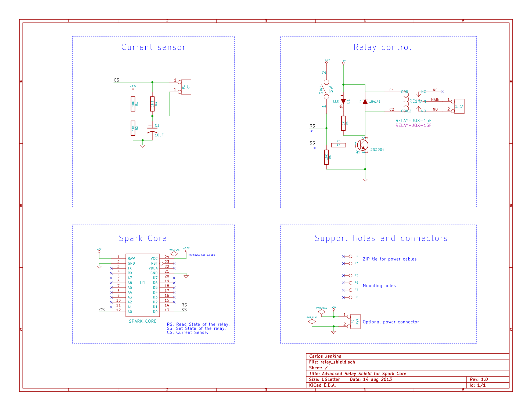Select the R6 1K resistor symbol

point(343,123)
